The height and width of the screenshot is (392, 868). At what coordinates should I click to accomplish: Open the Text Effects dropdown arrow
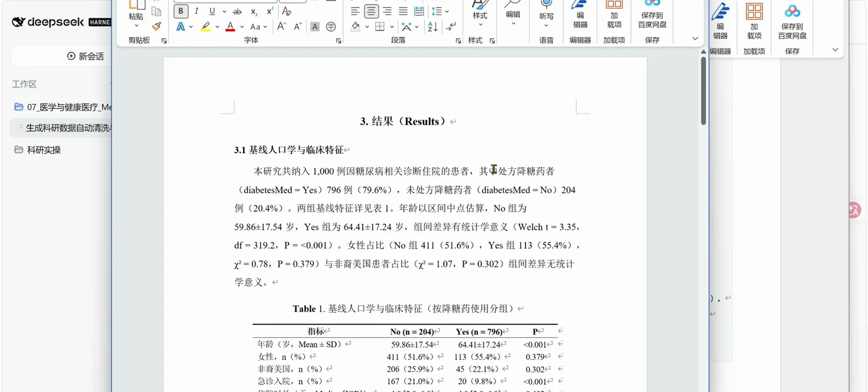pyautogui.click(x=191, y=27)
